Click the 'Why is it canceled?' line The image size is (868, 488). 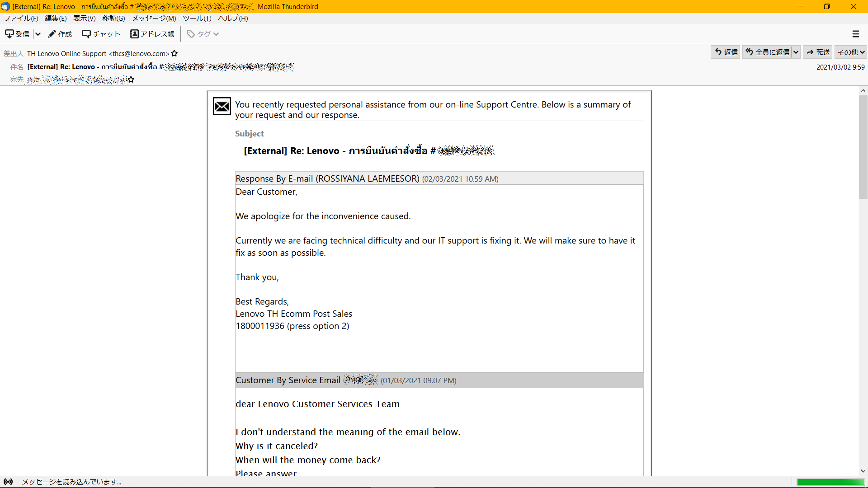pos(277,446)
